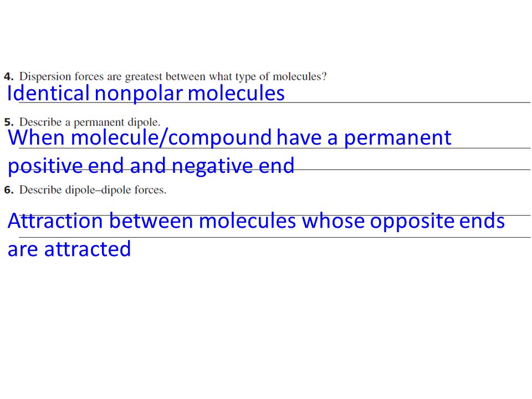Image resolution: width=532 pixels, height=399 pixels.
Task: Click the word 'Identical' in answer 4
Action: (48, 93)
